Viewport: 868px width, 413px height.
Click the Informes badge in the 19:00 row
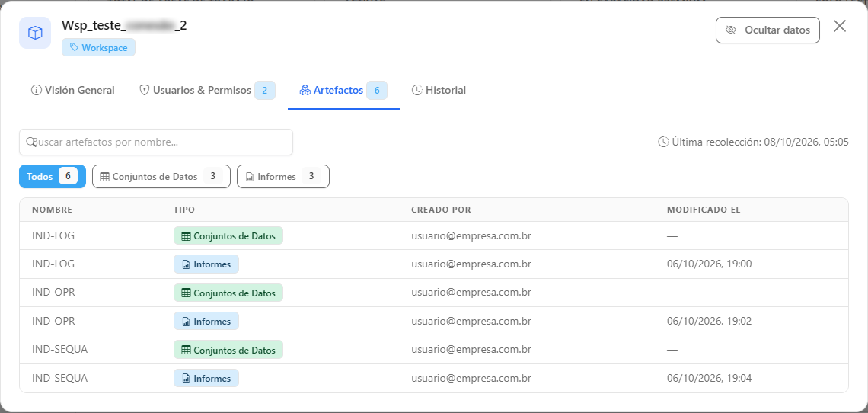coord(206,264)
